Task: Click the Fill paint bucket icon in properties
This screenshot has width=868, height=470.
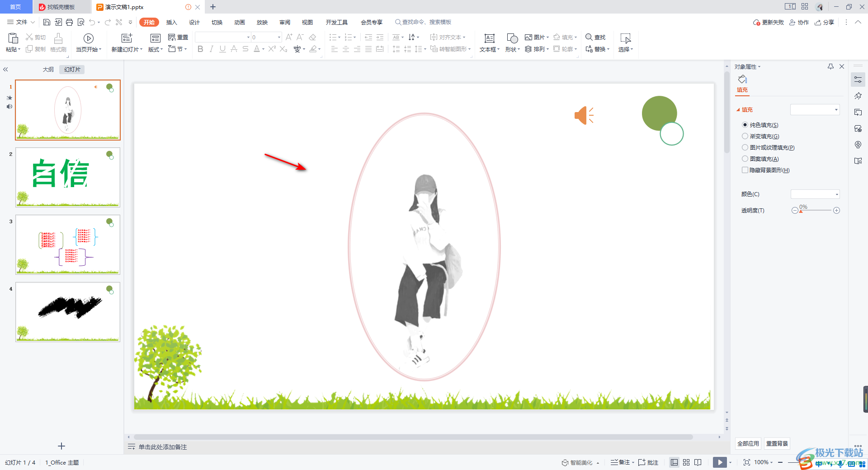Action: click(742, 80)
